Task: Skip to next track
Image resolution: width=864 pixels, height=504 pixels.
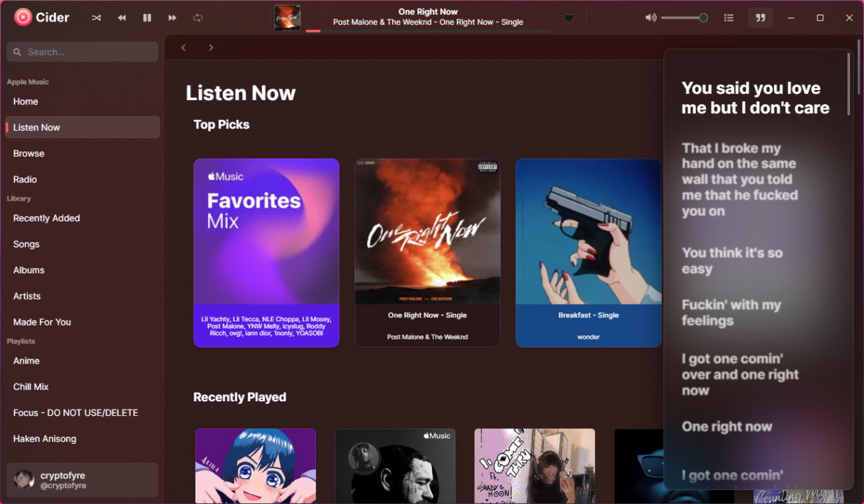Action: (173, 18)
